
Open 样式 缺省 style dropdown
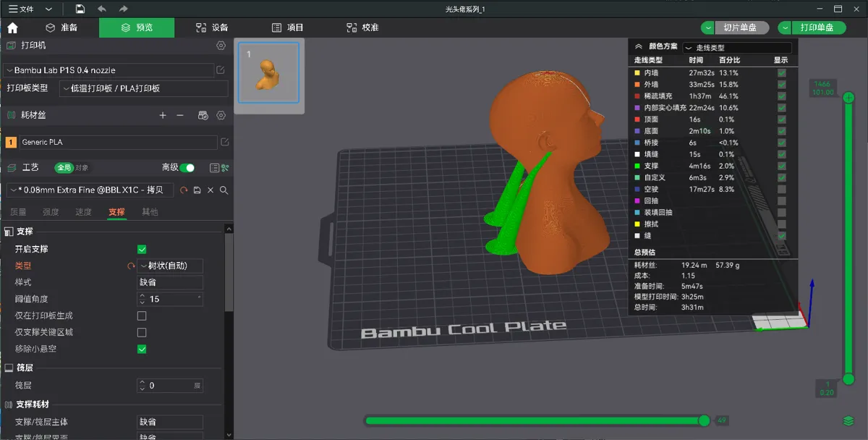(171, 282)
